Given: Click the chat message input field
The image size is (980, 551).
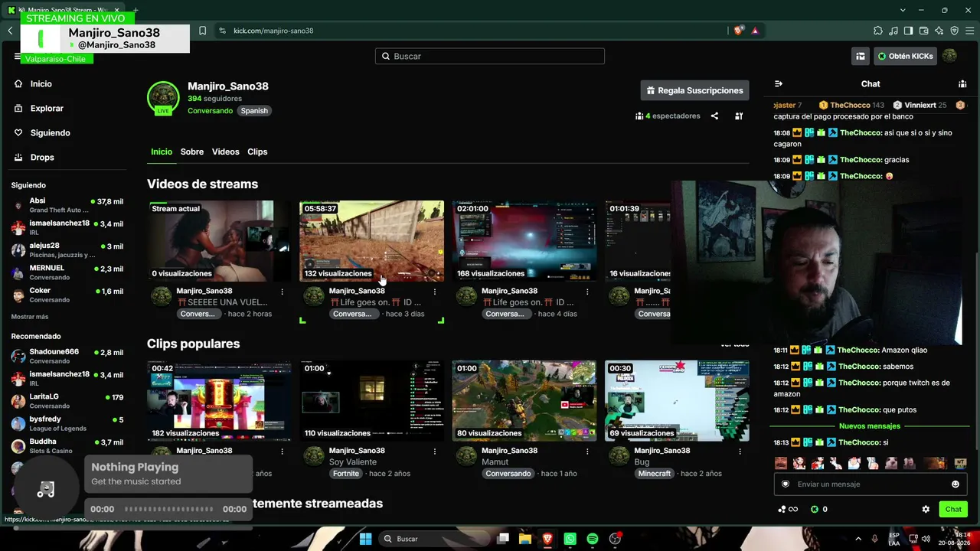Looking at the screenshot, I should click(871, 484).
